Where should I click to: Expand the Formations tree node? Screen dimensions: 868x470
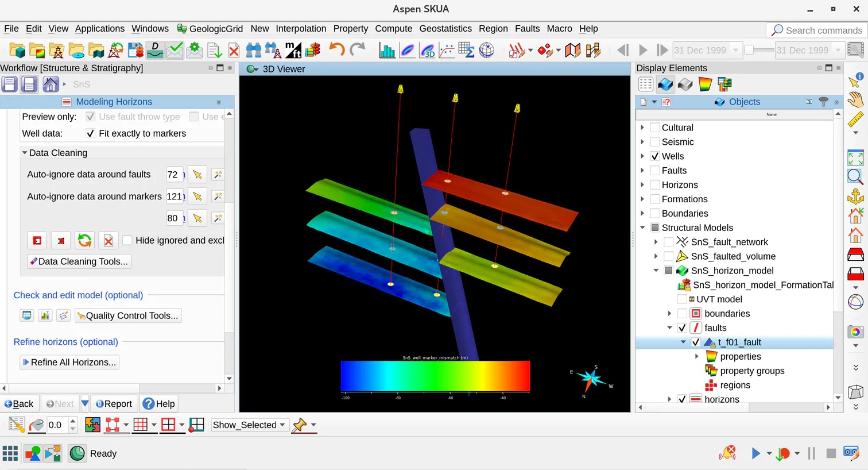click(x=642, y=199)
